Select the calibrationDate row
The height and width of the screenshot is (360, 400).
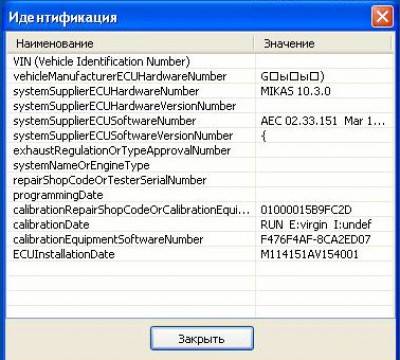pos(200,224)
